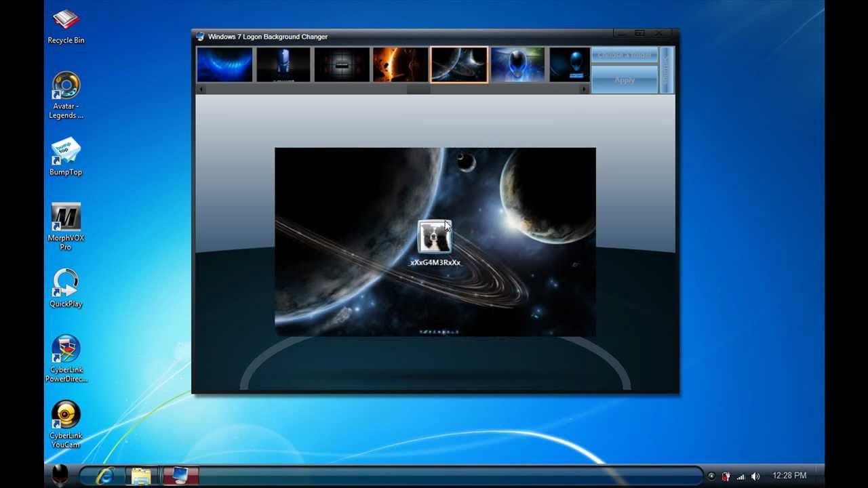Click the Logon Background Changer title bar icon
Image resolution: width=868 pixels, height=488 pixels.
click(200, 37)
